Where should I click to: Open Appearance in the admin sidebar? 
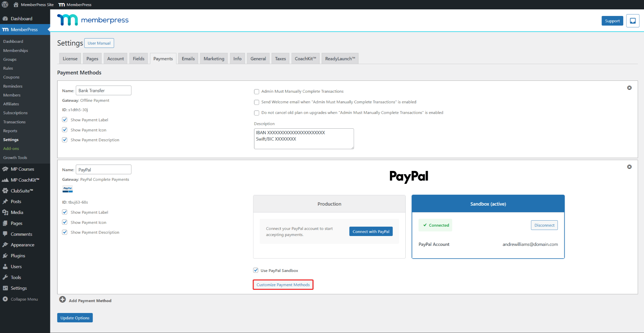[x=23, y=245]
